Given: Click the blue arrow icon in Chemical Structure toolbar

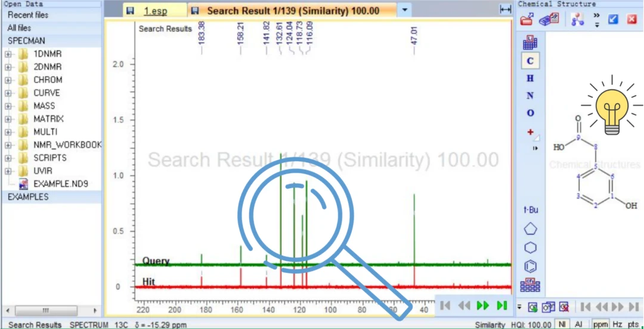Looking at the screenshot, I should pos(613,19).
